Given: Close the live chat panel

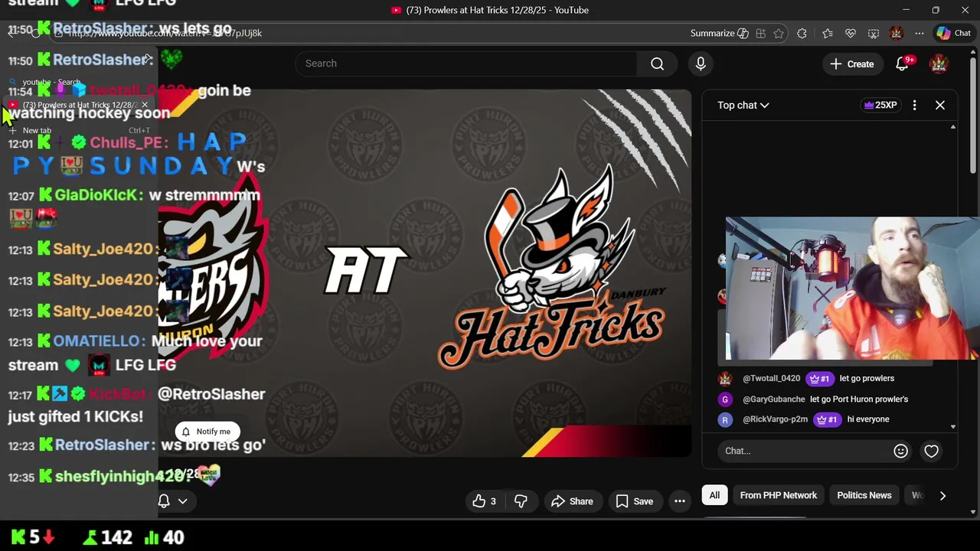Looking at the screenshot, I should click(x=940, y=105).
